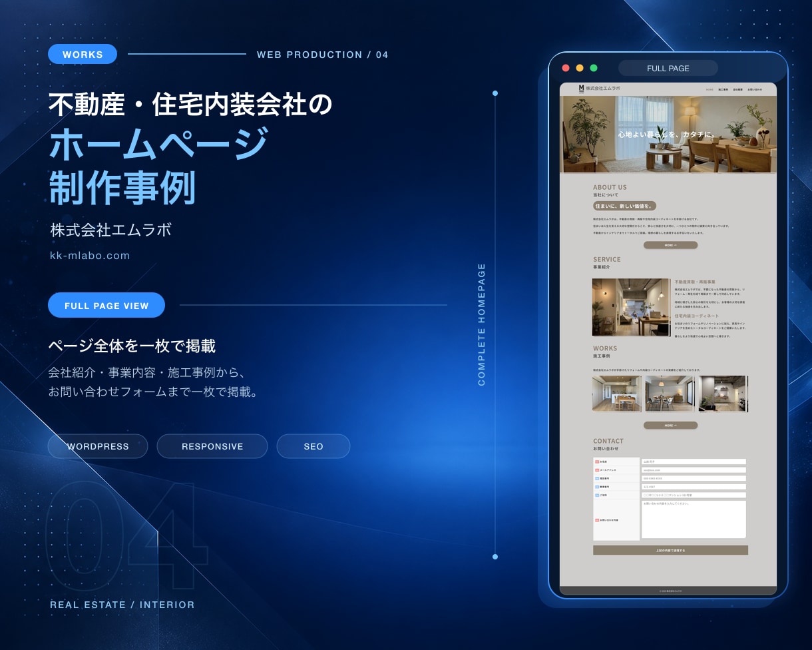Click the vertical COMPLETE HOMEPAGE label
Viewport: 812px width, 650px height.
point(482,324)
